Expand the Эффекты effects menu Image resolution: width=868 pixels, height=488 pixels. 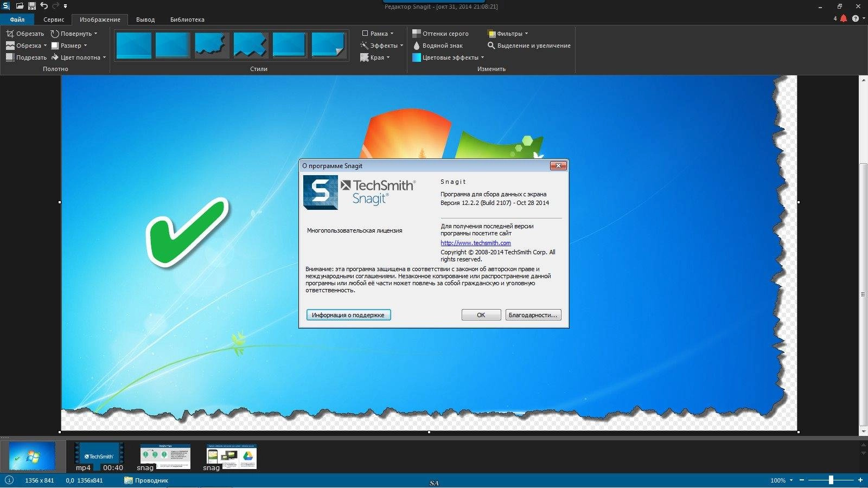(x=382, y=46)
